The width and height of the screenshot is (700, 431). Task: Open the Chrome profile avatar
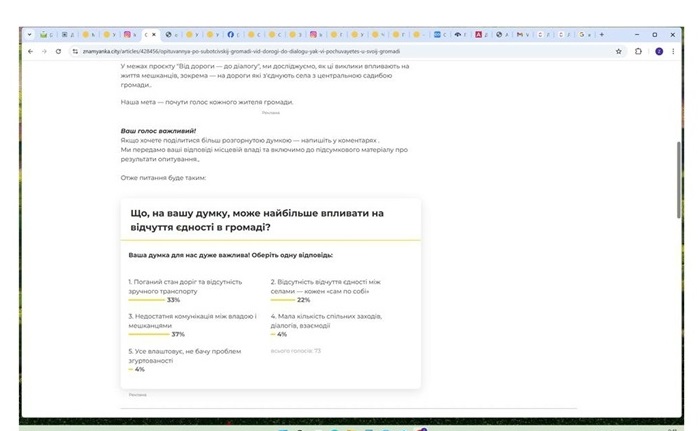(x=659, y=51)
